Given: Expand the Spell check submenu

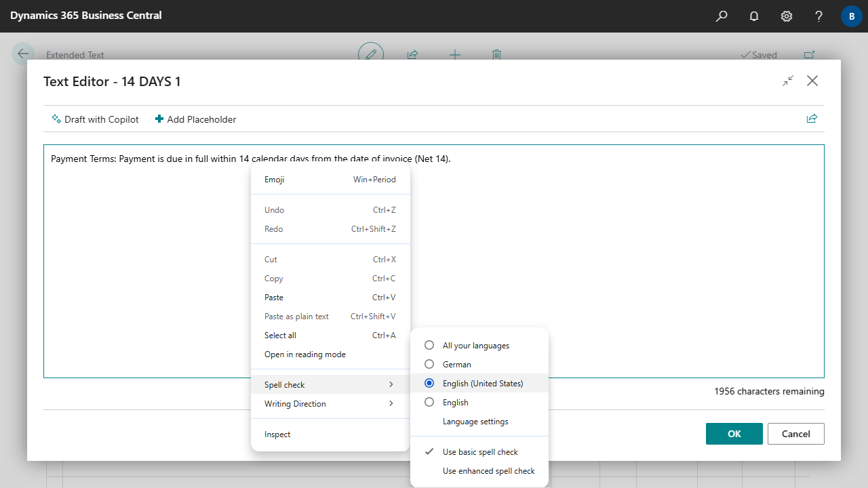Looking at the screenshot, I should pyautogui.click(x=330, y=385).
